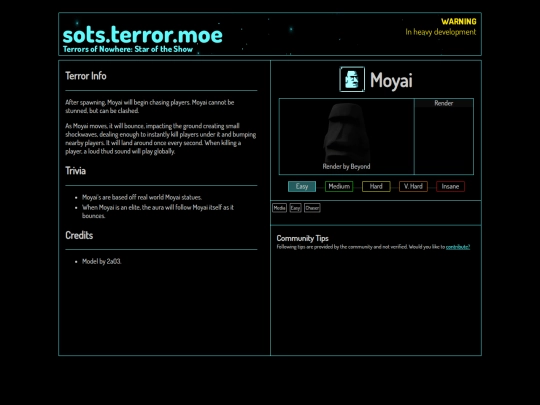The height and width of the screenshot is (405, 540).
Task: Open the Render tab
Action: coord(444,103)
